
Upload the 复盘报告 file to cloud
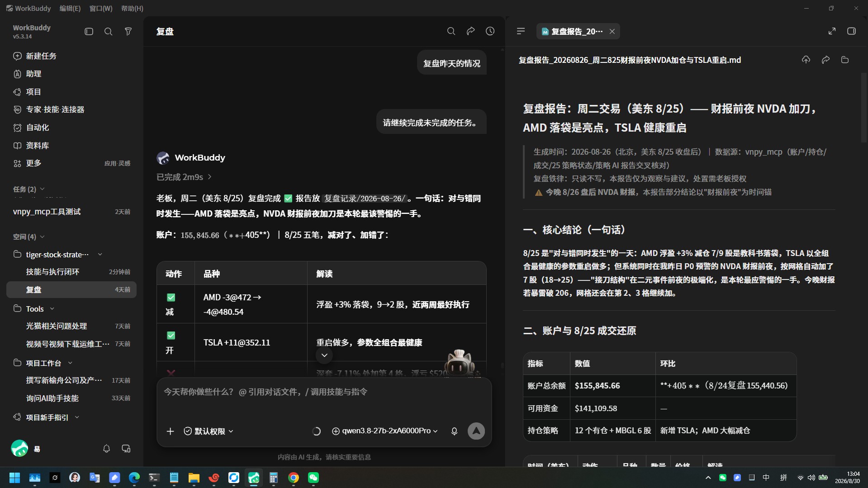pyautogui.click(x=806, y=60)
